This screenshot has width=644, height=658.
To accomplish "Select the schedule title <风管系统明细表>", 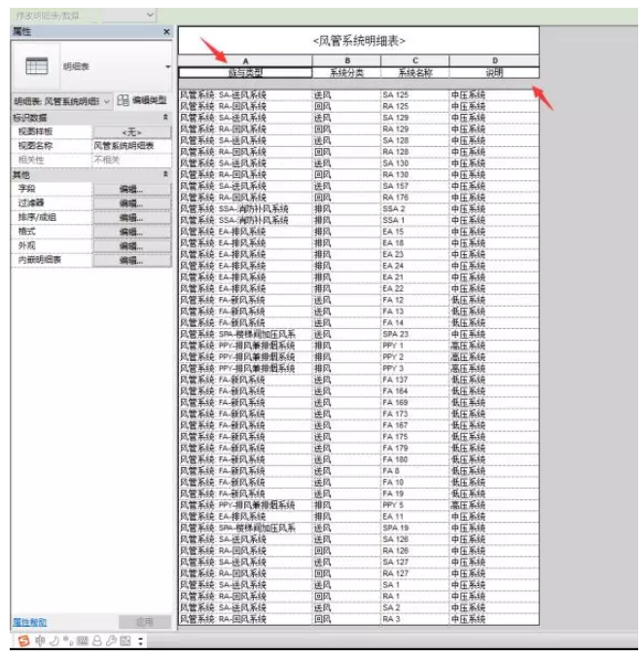I will [359, 41].
